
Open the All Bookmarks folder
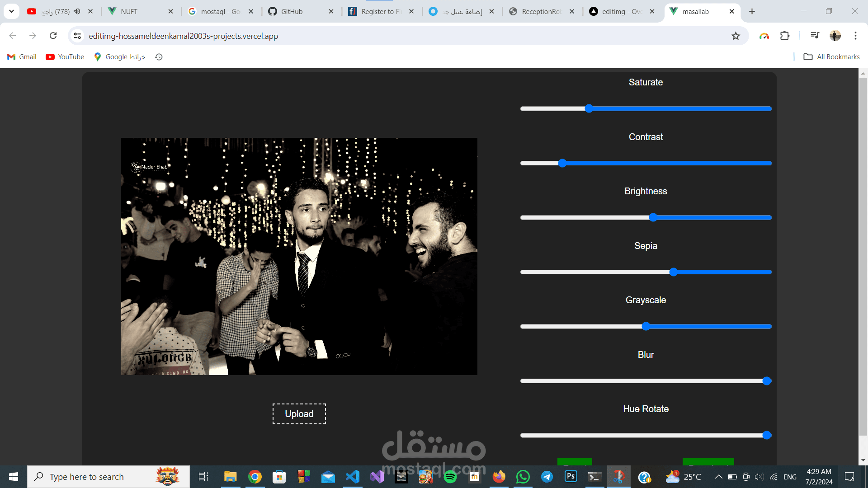tap(832, 57)
